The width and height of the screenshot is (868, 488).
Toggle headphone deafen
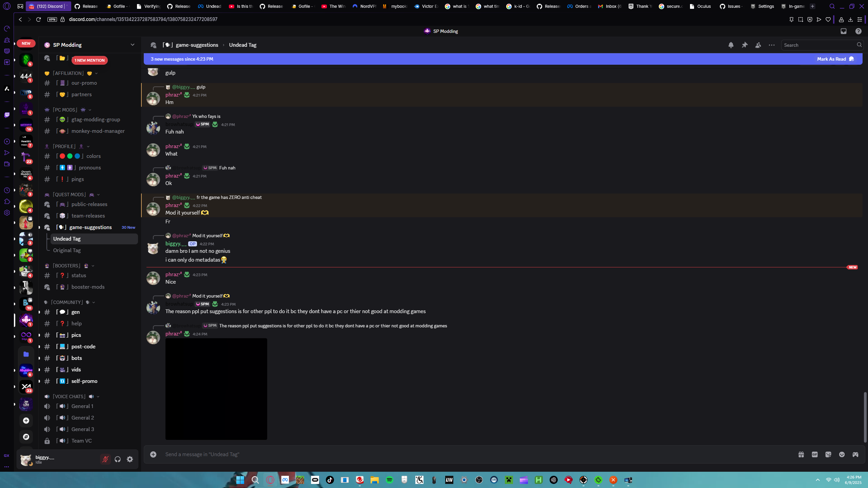[118, 459]
